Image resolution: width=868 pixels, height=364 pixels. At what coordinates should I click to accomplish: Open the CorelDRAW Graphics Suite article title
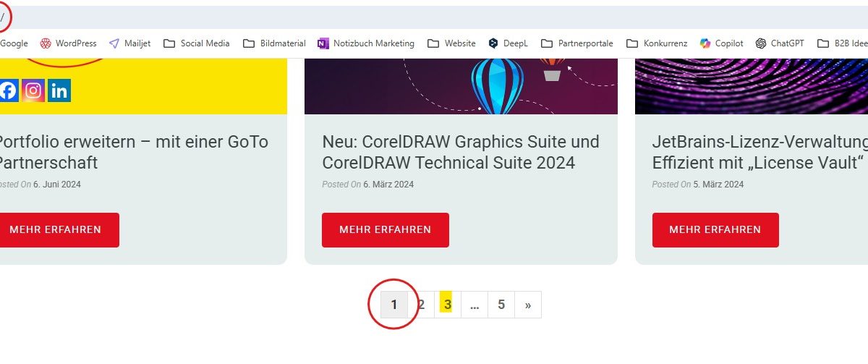461,152
